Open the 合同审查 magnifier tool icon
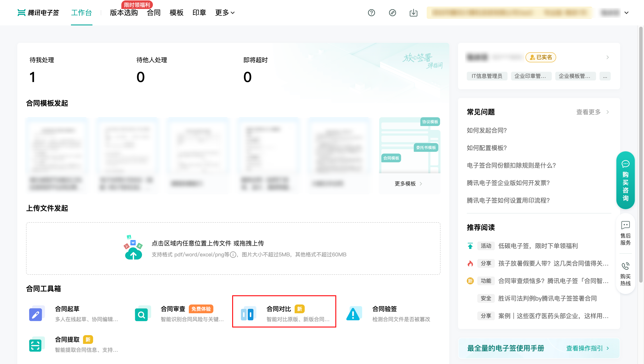The width and height of the screenshot is (644, 364). tap(142, 314)
